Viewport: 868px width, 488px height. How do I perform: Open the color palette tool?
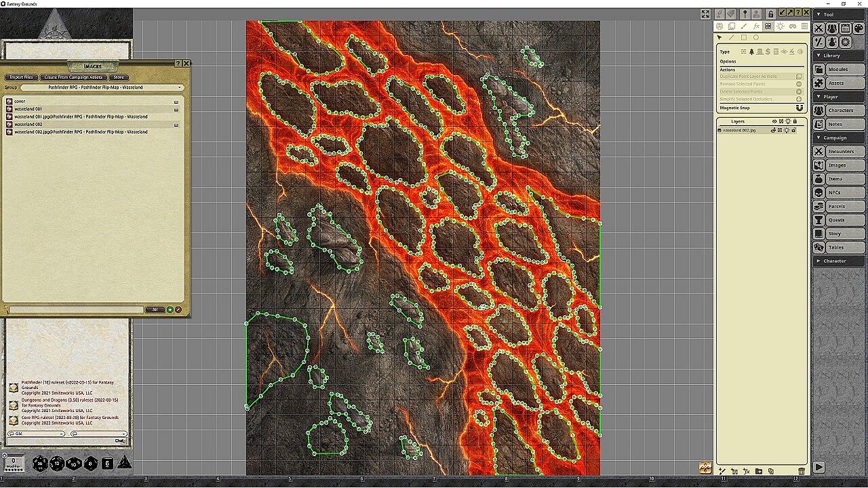click(859, 28)
